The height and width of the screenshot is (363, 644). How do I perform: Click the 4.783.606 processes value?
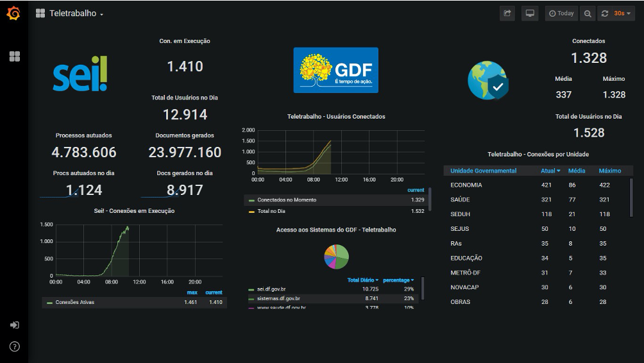coord(84,153)
